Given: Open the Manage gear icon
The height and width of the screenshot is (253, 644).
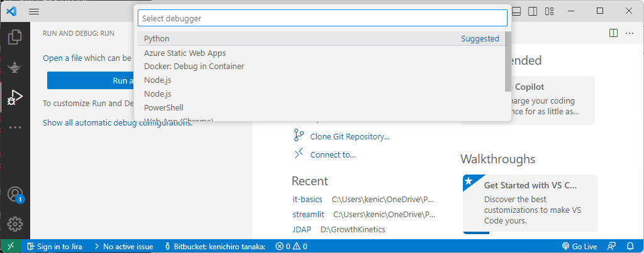Looking at the screenshot, I should (15, 224).
